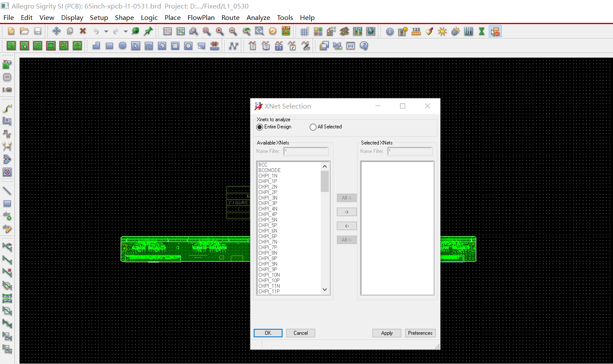This screenshot has height=364, width=613.
Task: Click the green pushpin Fix icon
Action: coord(148,31)
